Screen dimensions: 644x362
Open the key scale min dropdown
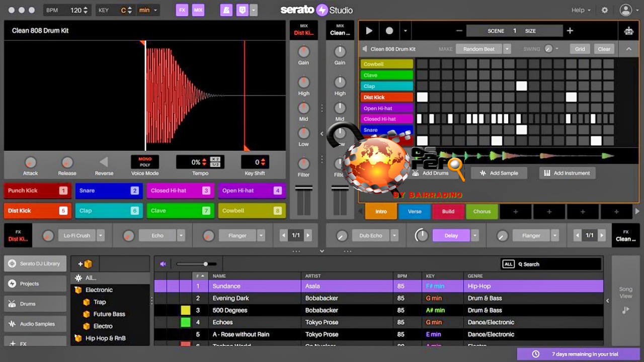tap(148, 10)
